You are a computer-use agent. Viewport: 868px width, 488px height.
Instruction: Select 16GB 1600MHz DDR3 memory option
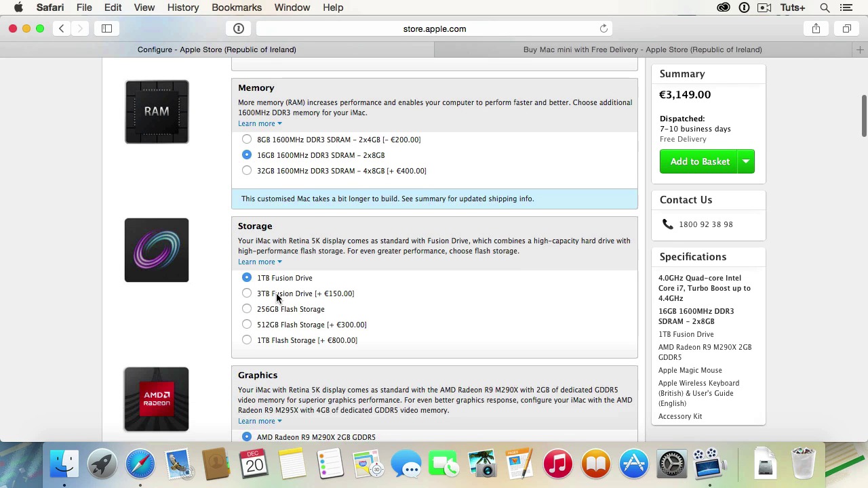click(247, 155)
